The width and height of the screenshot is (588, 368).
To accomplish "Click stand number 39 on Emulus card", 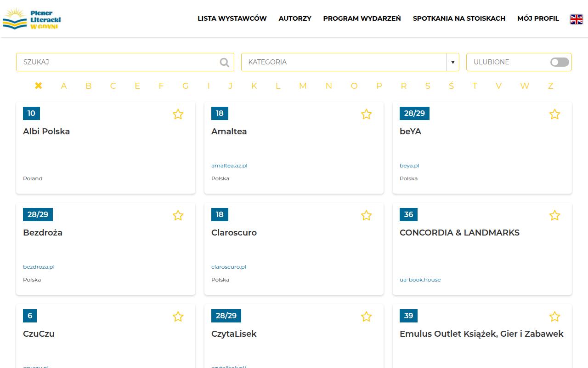I will (408, 316).
